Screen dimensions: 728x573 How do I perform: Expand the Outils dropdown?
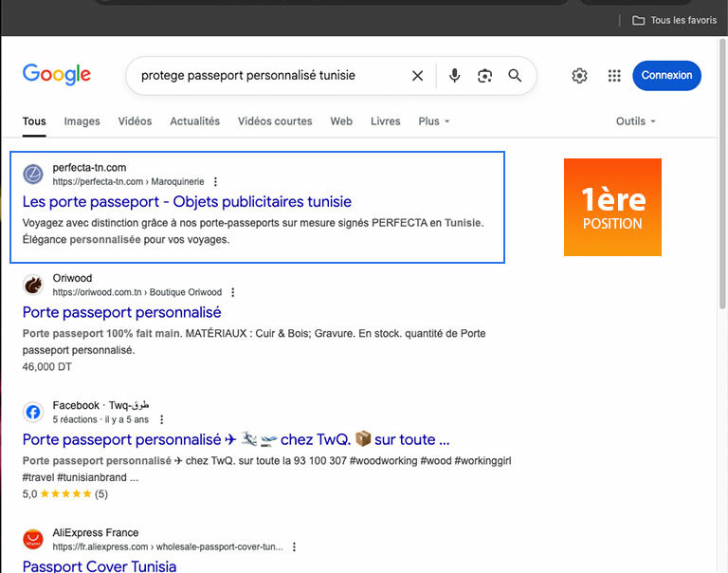click(635, 121)
